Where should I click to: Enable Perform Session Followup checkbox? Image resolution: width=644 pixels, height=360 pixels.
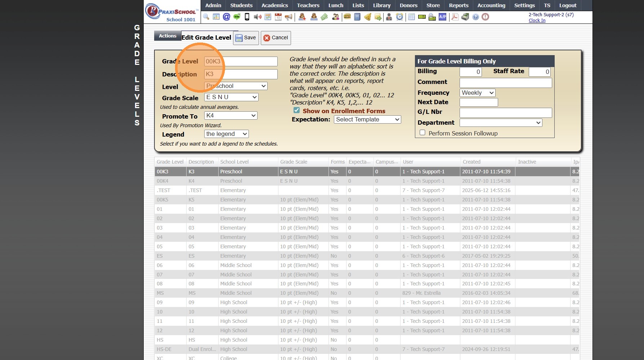pyautogui.click(x=422, y=133)
